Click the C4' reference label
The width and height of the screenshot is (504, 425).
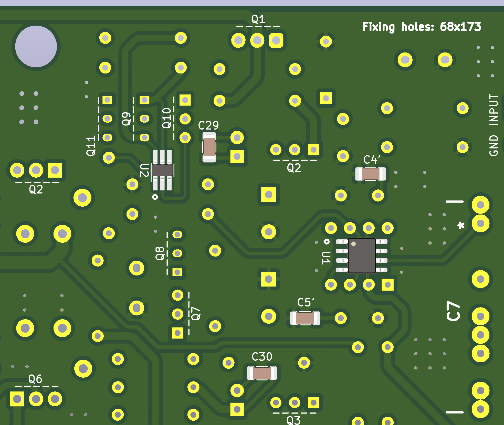point(372,160)
